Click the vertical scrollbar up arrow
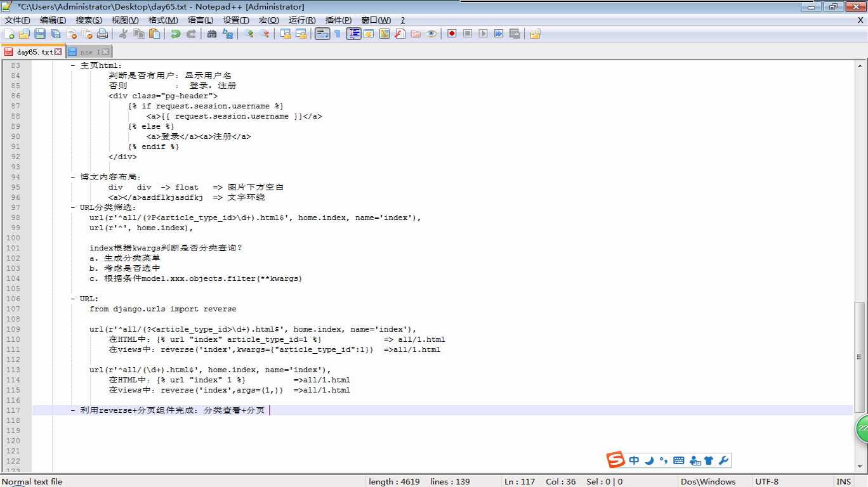The image size is (868, 487). 860,65
